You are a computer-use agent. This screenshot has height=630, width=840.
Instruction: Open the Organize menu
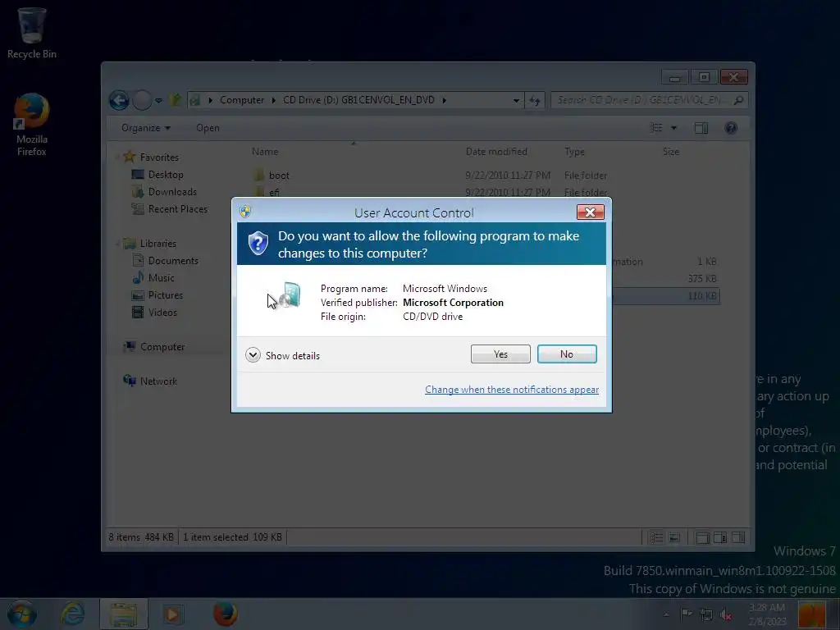click(146, 128)
